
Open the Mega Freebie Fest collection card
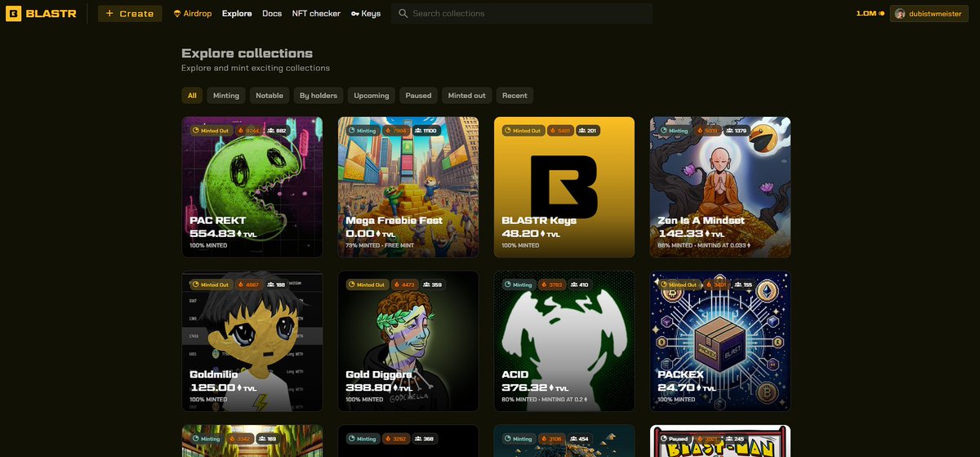pyautogui.click(x=408, y=187)
